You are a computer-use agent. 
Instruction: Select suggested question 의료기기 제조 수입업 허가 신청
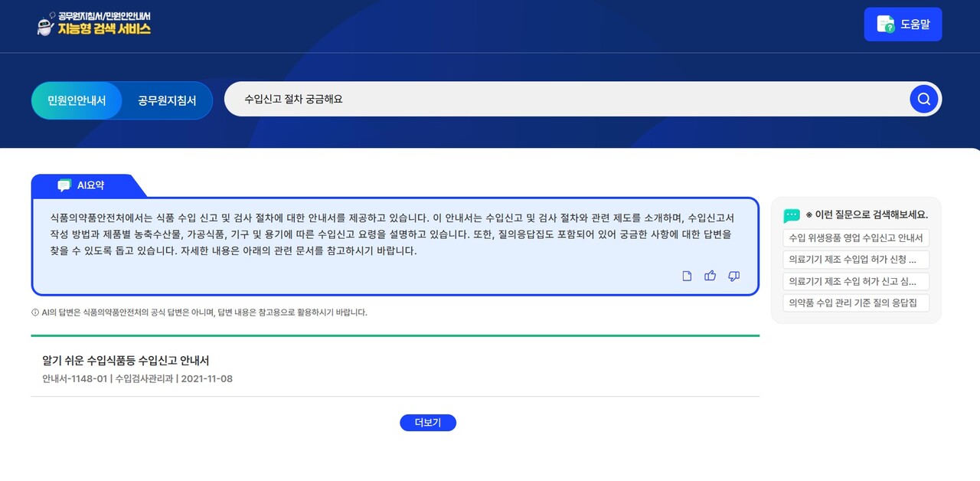[855, 260]
